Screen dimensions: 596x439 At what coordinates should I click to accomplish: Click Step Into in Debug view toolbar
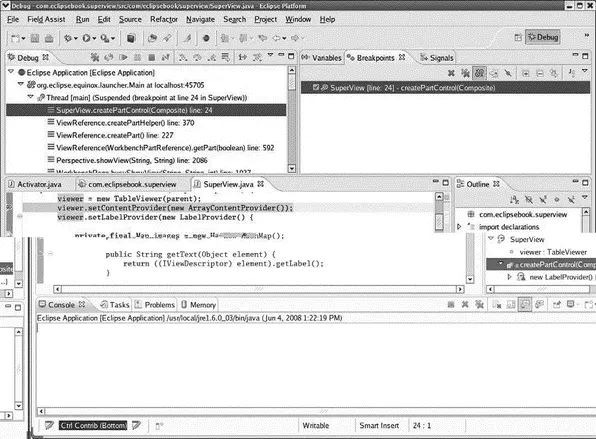coord(183,57)
